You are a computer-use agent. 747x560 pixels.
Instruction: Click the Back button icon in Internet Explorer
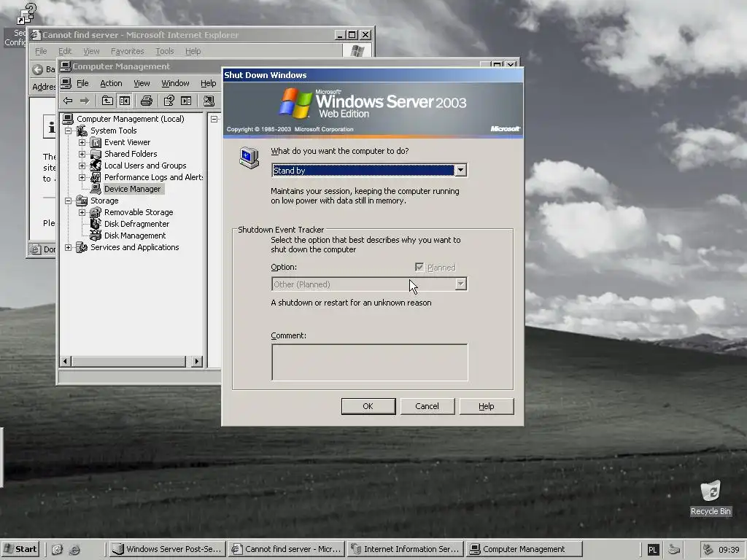[x=38, y=69]
